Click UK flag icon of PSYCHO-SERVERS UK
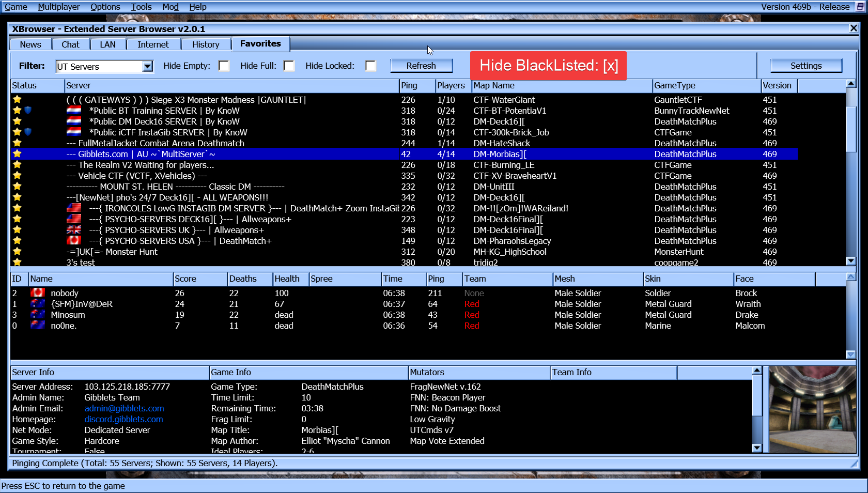This screenshot has width=868, height=493. pos(74,229)
